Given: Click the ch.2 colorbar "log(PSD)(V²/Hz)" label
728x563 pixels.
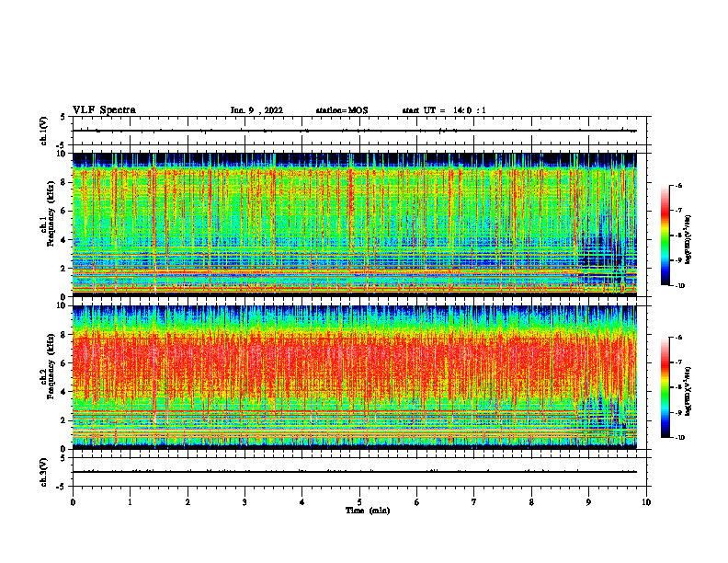Looking at the screenshot, I should (688, 391).
